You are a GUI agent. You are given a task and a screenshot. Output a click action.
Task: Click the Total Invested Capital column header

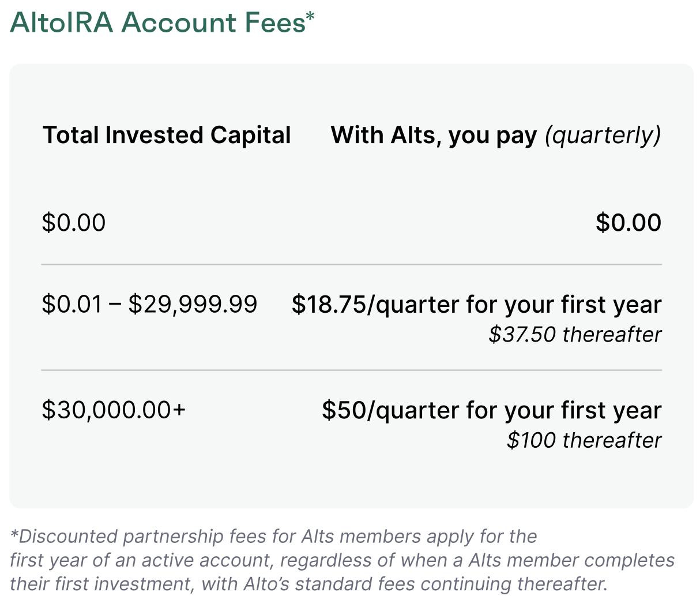tap(167, 135)
